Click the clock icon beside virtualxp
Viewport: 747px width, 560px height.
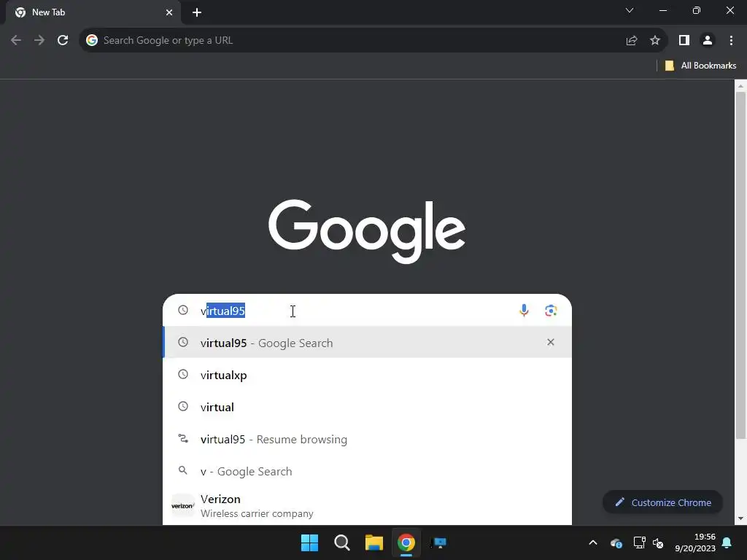click(x=183, y=374)
